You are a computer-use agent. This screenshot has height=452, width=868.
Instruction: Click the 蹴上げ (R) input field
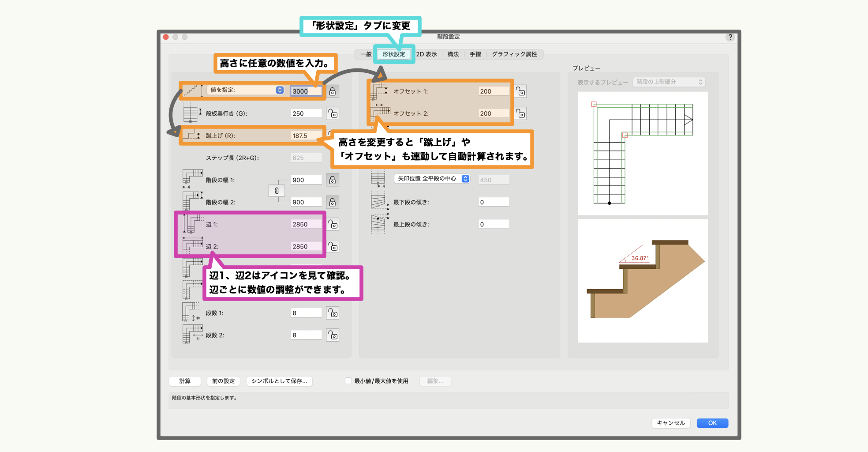306,136
